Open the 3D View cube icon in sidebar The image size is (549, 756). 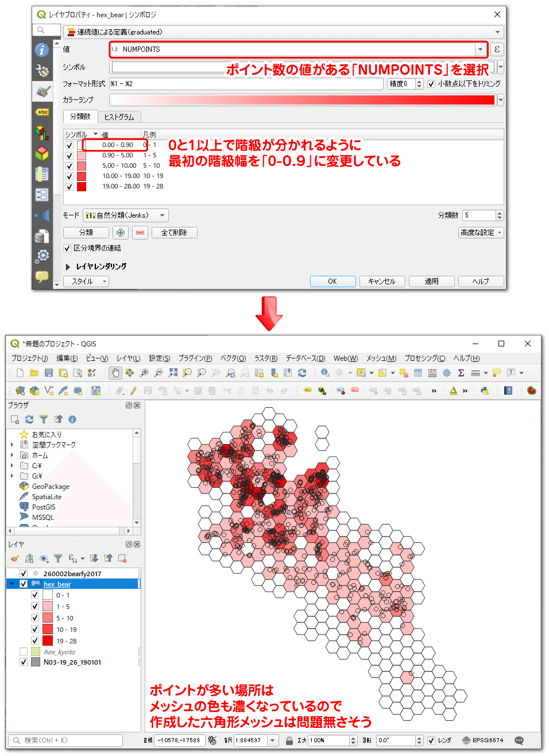[42, 153]
